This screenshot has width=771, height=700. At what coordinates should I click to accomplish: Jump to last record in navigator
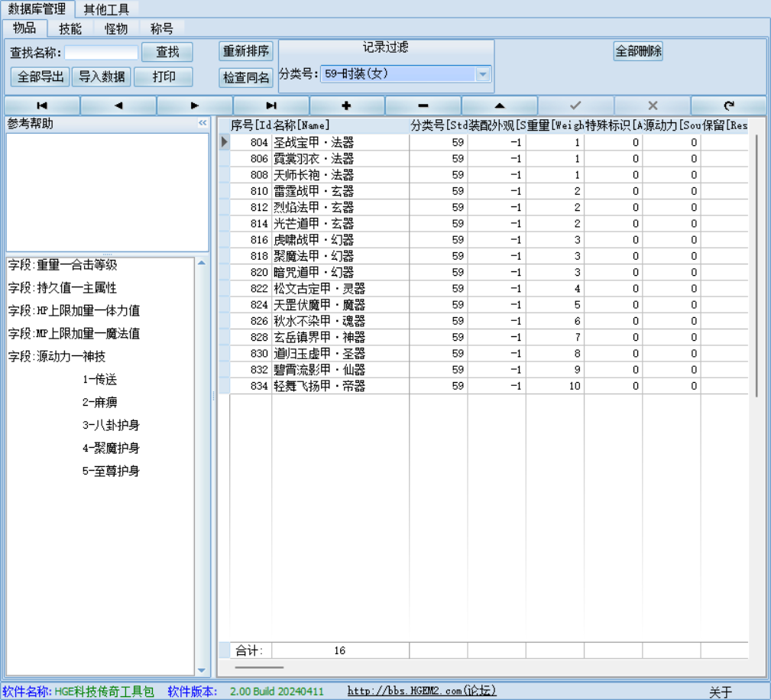click(271, 105)
